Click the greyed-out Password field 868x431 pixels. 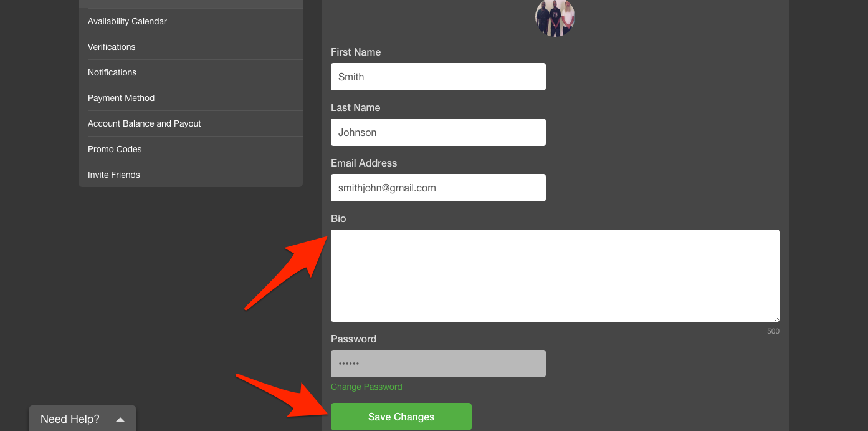point(438,364)
